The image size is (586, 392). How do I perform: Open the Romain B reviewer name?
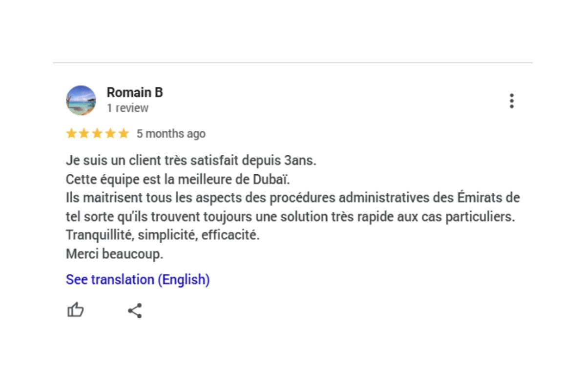tap(135, 92)
